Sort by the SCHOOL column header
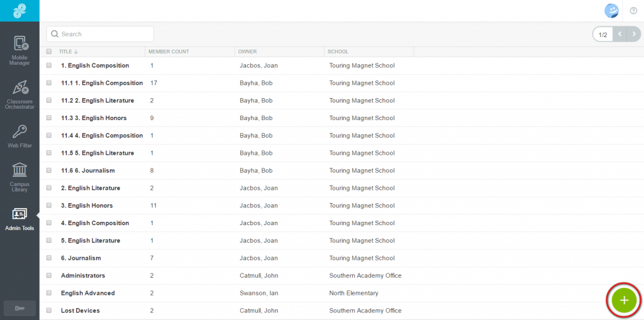This screenshot has height=320, width=644. [x=338, y=52]
